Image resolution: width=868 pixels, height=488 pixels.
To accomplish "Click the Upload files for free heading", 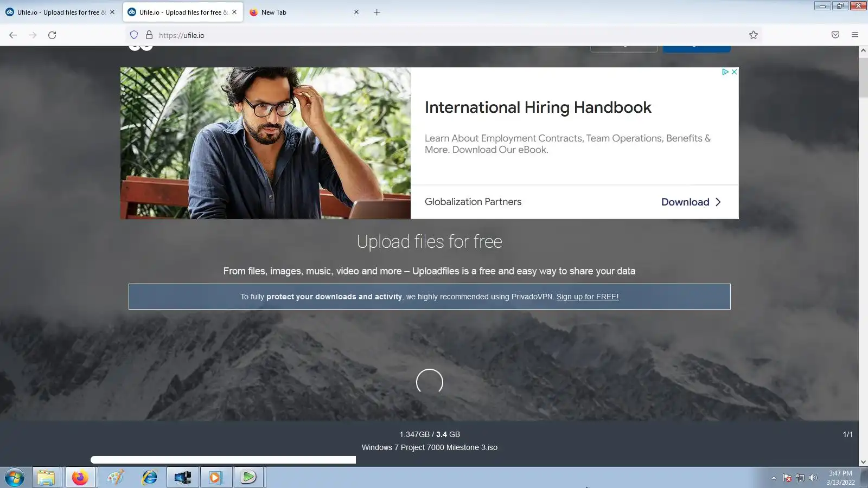I will tap(430, 241).
